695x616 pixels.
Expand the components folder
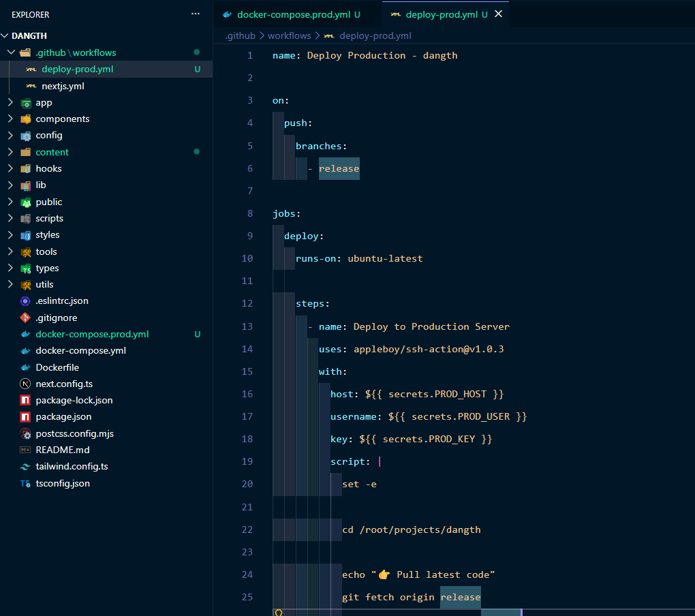coord(62,119)
